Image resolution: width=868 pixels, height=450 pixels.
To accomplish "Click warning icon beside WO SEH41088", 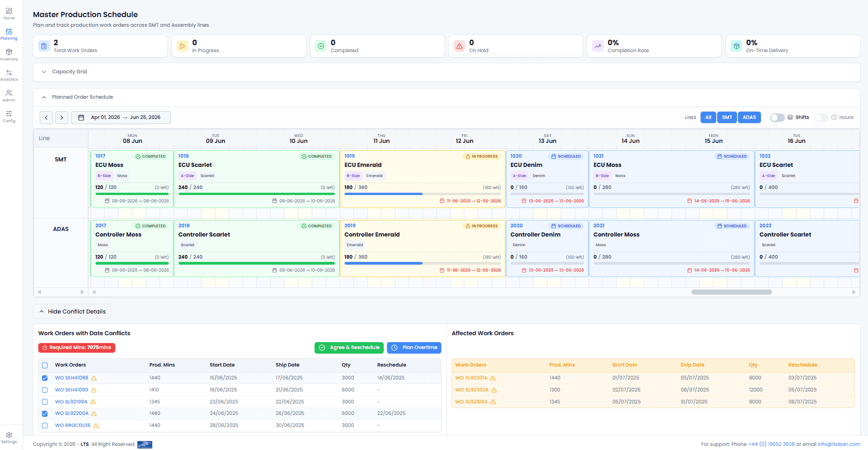I will tap(94, 378).
